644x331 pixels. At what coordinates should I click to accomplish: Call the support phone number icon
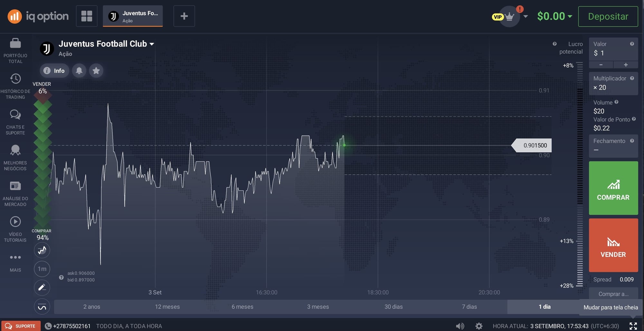click(x=48, y=326)
